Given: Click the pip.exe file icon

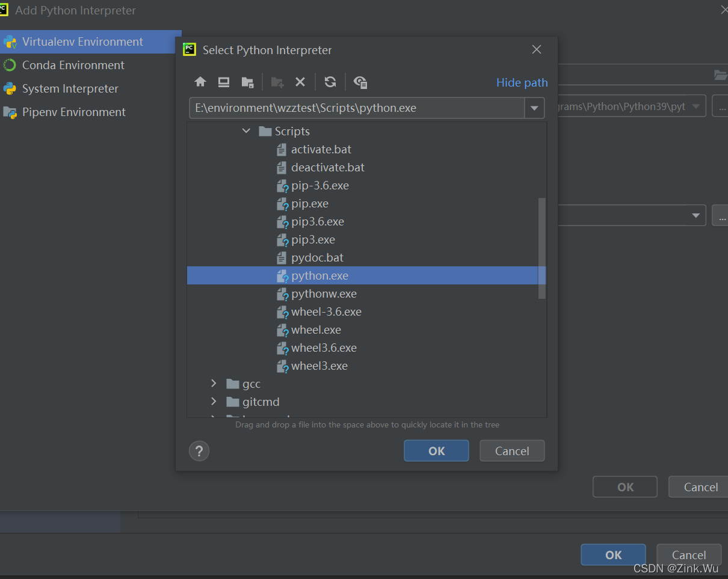Looking at the screenshot, I should tap(282, 204).
